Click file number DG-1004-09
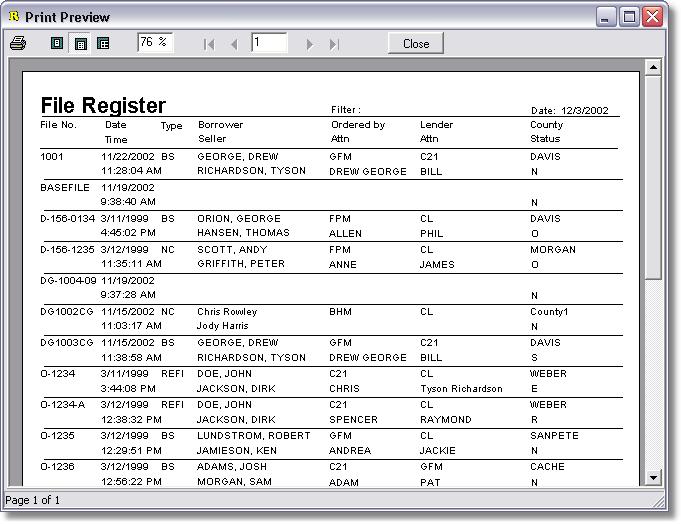681x524 pixels. (x=68, y=280)
